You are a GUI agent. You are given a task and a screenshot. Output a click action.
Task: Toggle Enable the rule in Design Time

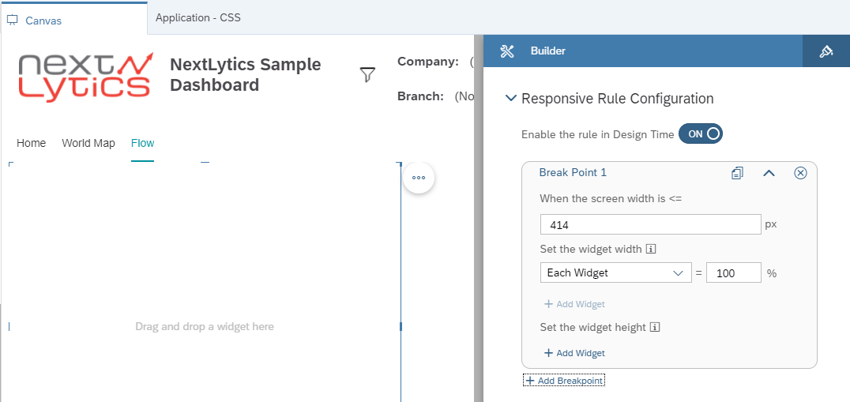[x=700, y=134]
